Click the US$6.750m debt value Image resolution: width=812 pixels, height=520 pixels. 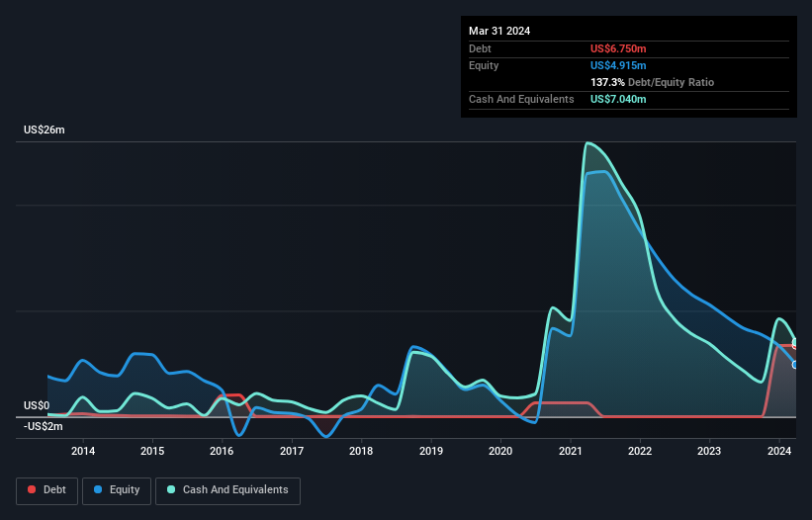(618, 48)
